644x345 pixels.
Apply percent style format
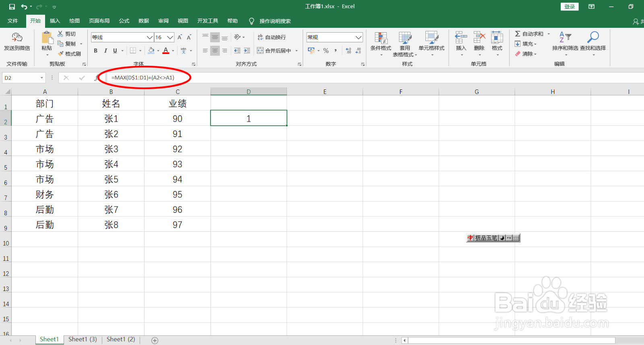[x=326, y=50]
